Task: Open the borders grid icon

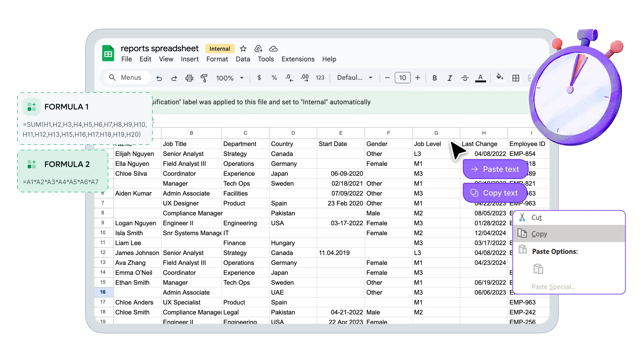Action: click(516, 78)
